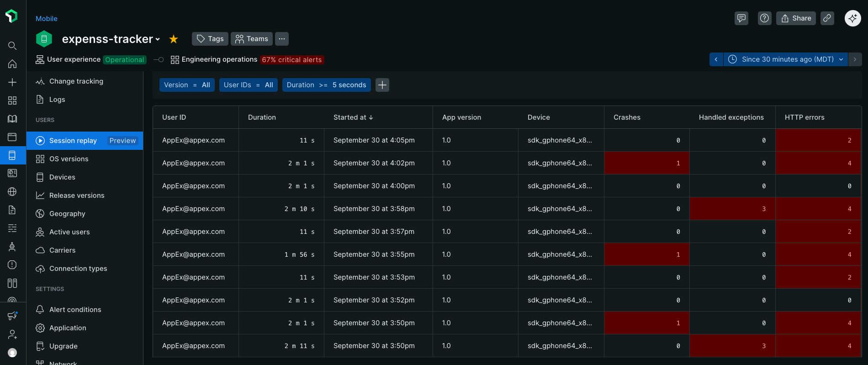Add a filter with the plus button
The image size is (868, 365).
[x=382, y=85]
